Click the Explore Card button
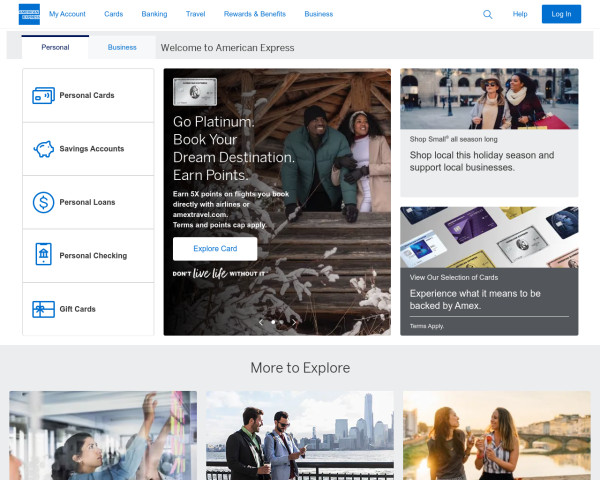Image resolution: width=600 pixels, height=480 pixels. [x=214, y=248]
